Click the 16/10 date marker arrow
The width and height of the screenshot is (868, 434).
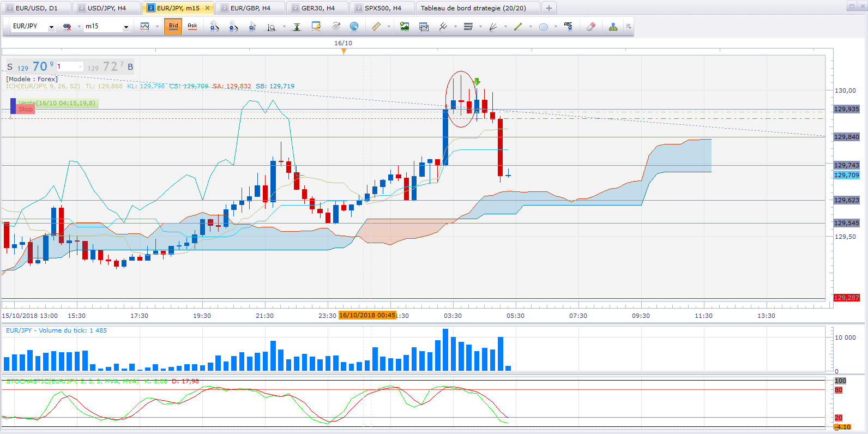click(343, 51)
